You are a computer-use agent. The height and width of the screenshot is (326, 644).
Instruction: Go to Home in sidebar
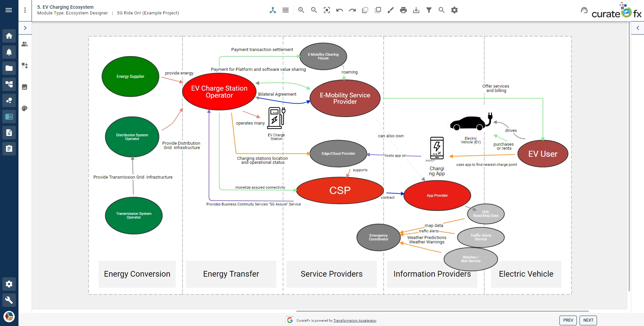click(9, 36)
